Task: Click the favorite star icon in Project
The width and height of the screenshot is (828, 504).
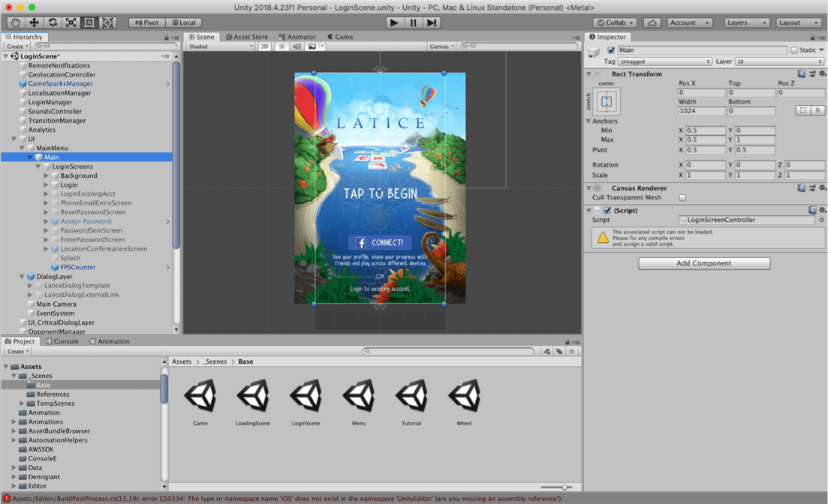Action: point(571,352)
